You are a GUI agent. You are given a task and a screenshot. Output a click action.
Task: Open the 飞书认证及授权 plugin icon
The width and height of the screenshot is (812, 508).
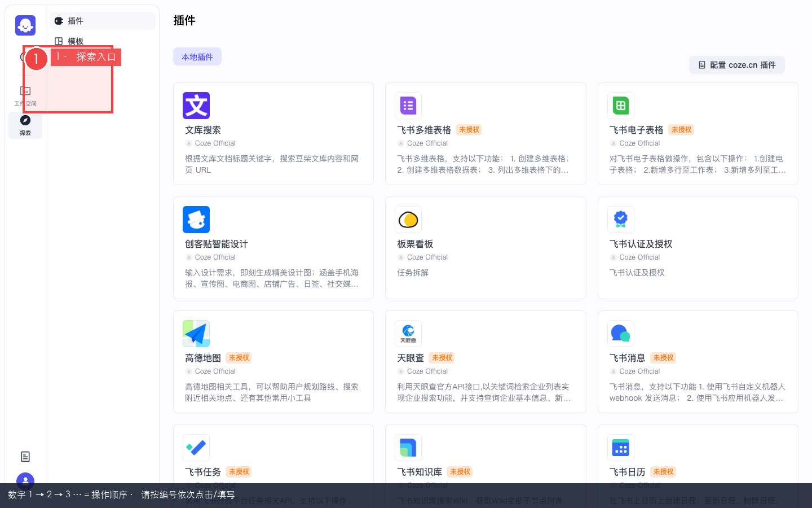coord(621,220)
